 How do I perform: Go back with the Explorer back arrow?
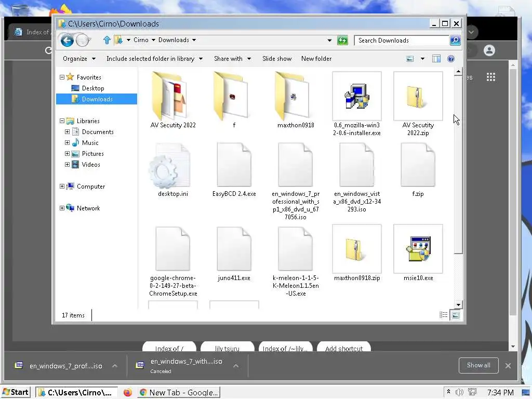coord(67,41)
